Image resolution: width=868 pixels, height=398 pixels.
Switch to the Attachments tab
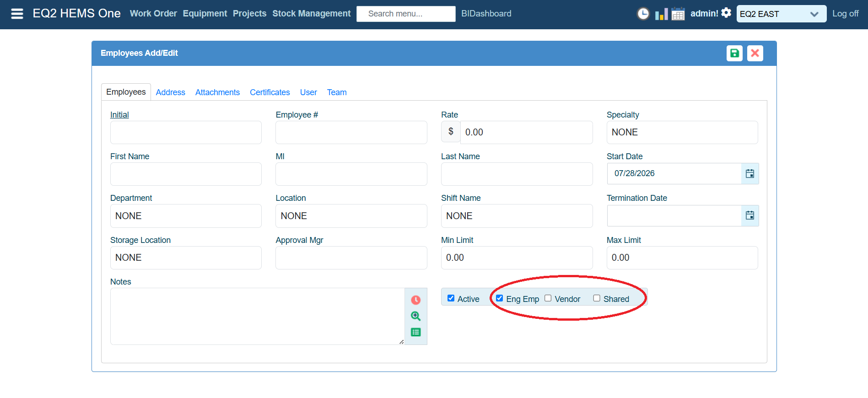pos(217,92)
